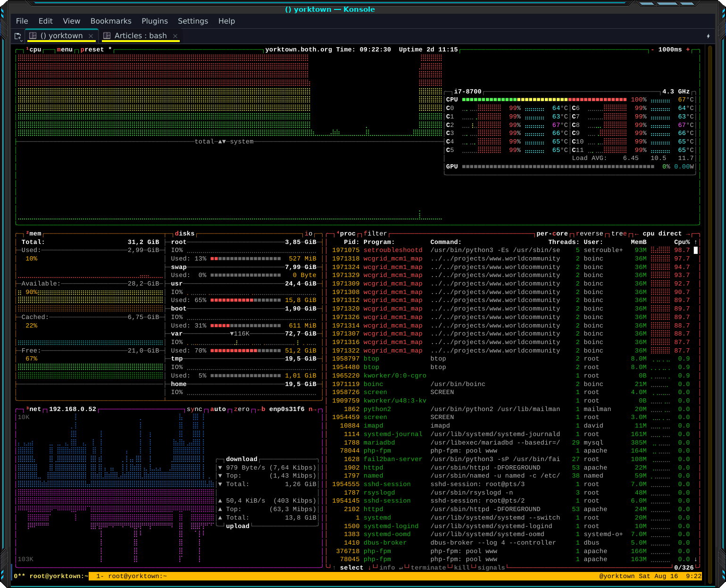Click the up arrow next to select
Screen dimensions: 726x588
pyautogui.click(x=334, y=568)
